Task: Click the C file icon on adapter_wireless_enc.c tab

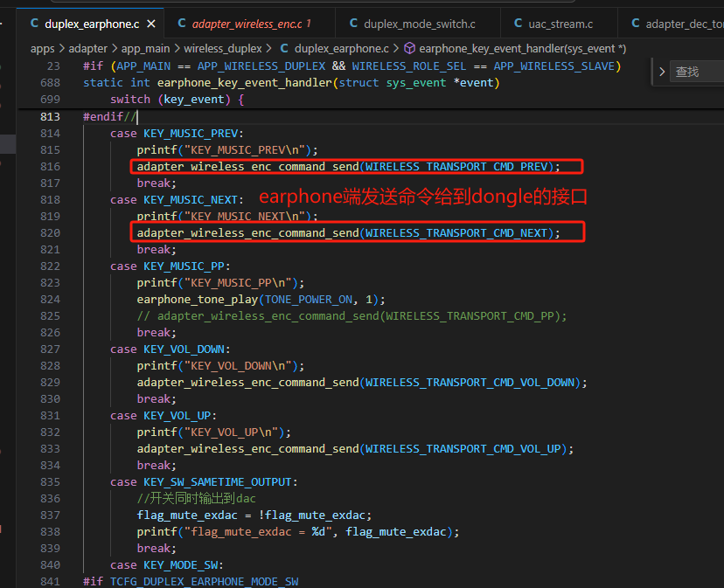Action: [182, 23]
